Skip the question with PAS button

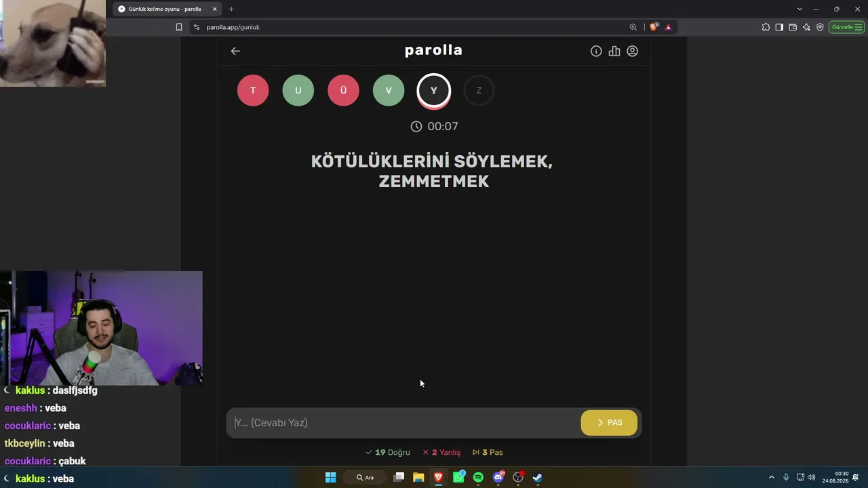[x=609, y=423]
